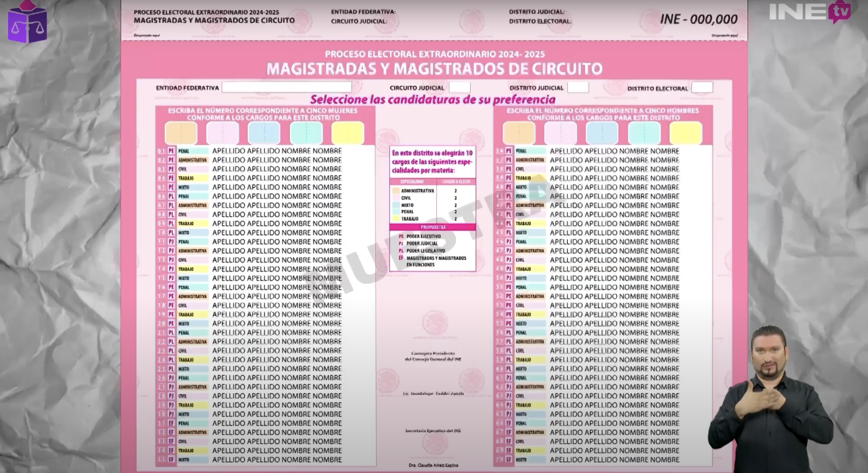Click ENTIDAD FEDERATIVA label on ballot stub
The height and width of the screenshot is (473, 868).
[363, 12]
